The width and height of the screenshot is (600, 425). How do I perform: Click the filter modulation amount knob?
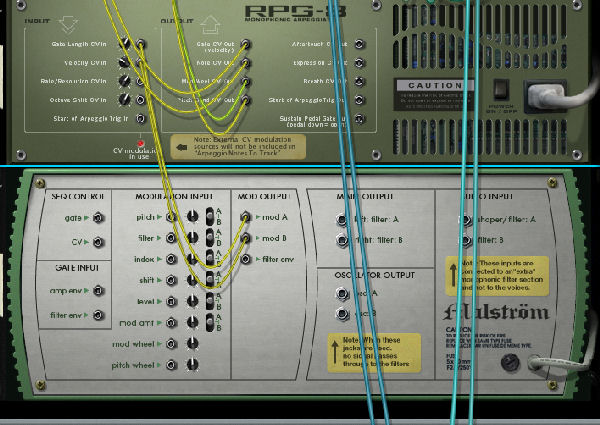192,238
